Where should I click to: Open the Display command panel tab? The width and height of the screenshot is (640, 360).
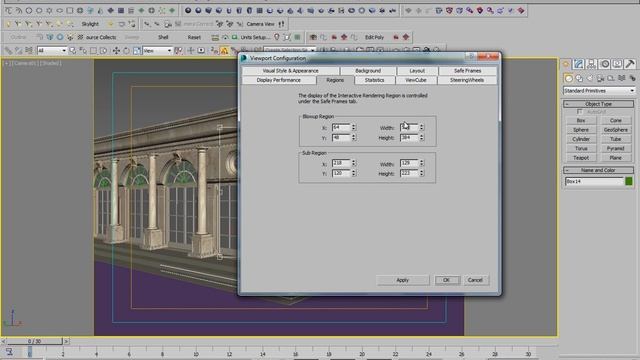[617, 64]
